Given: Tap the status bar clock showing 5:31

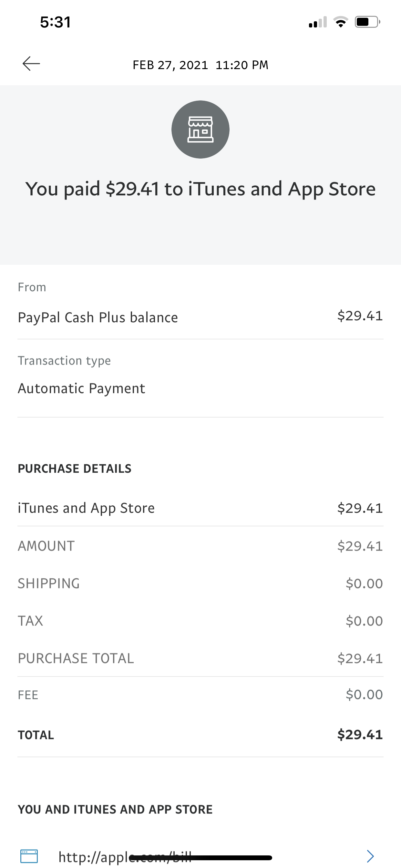Looking at the screenshot, I should (x=55, y=22).
